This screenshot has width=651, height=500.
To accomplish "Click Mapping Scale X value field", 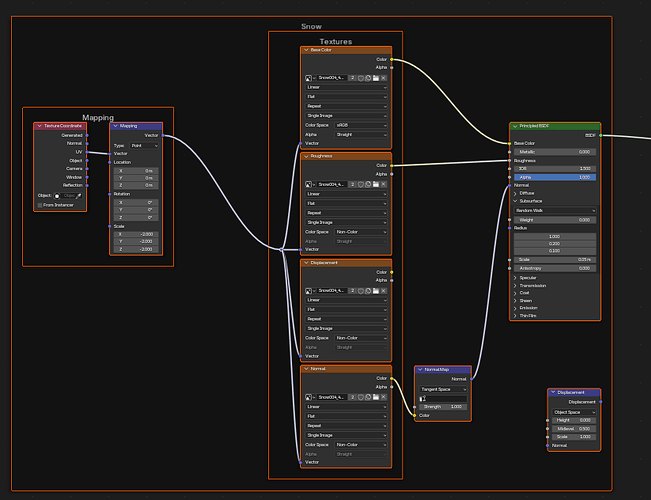I will coord(136,235).
